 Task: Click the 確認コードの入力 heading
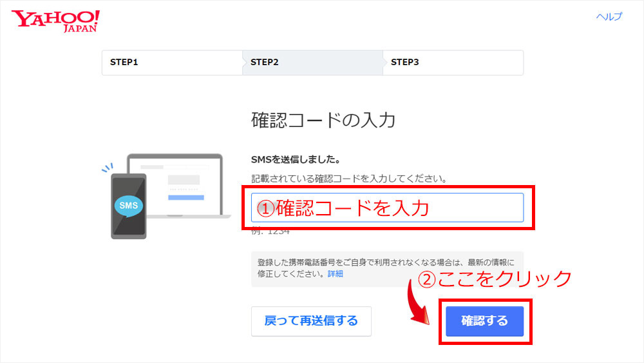point(323,120)
